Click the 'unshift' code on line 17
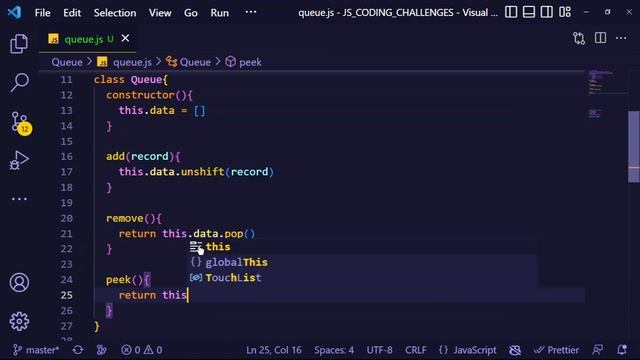This screenshot has height=360, width=640. (202, 172)
